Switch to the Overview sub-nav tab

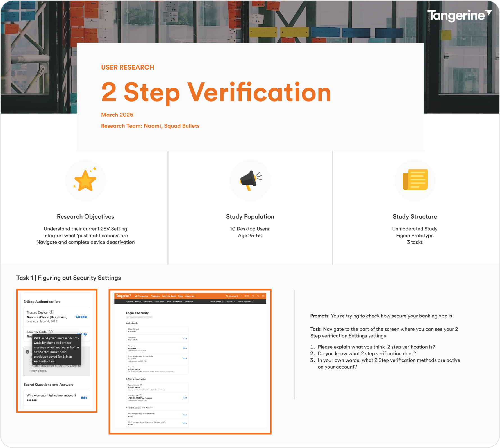(x=129, y=301)
